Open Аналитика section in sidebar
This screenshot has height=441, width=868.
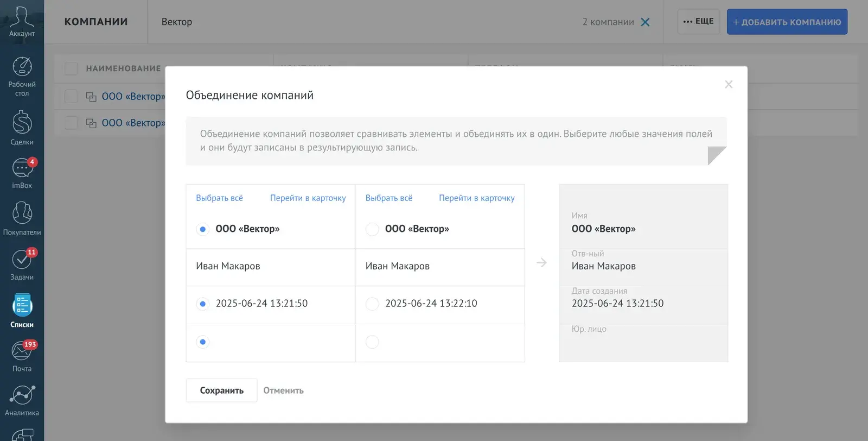coord(22,401)
